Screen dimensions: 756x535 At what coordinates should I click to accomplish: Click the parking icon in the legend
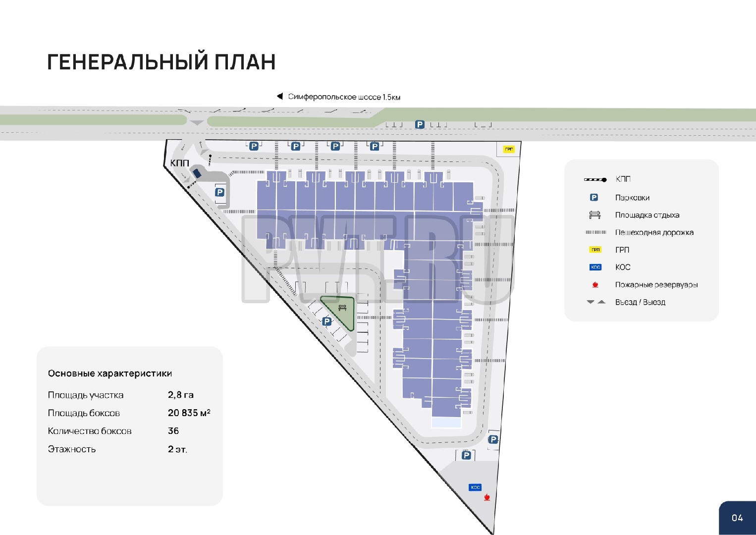tap(594, 198)
